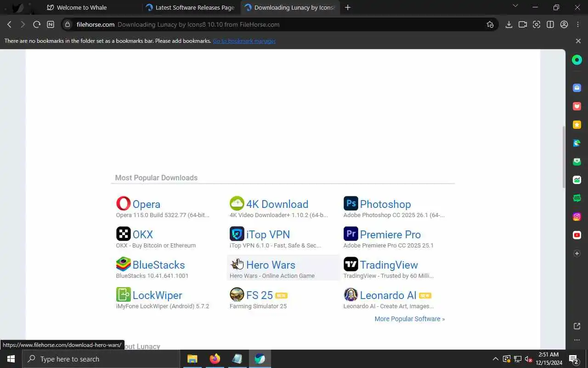Open Instagram from the Whale sidebar
This screenshot has width=588, height=368.
point(577,217)
